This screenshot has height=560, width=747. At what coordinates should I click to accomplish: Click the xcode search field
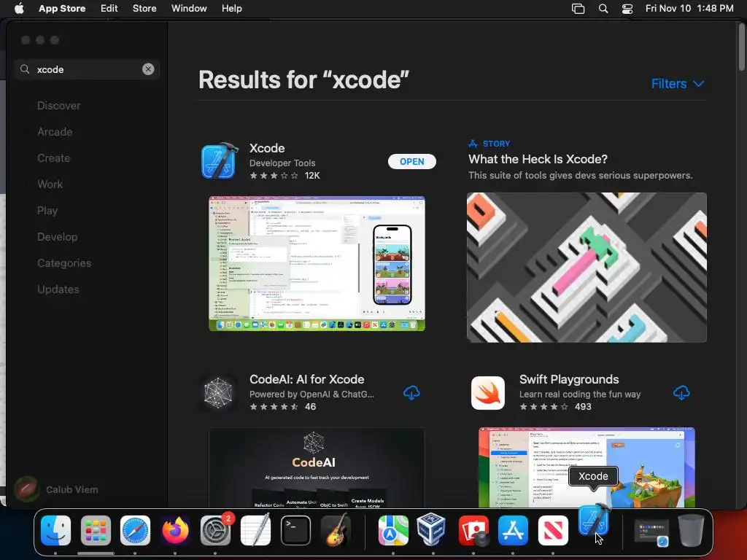(87, 69)
